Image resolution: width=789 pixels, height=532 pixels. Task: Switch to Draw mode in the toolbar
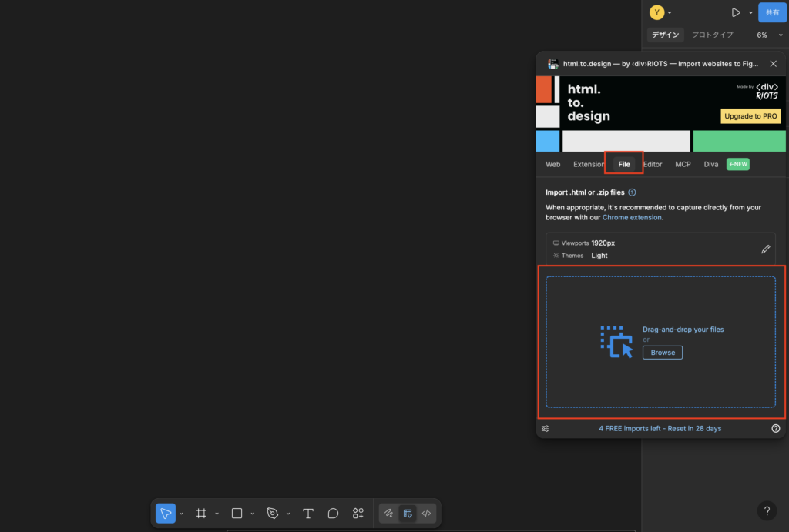388,513
